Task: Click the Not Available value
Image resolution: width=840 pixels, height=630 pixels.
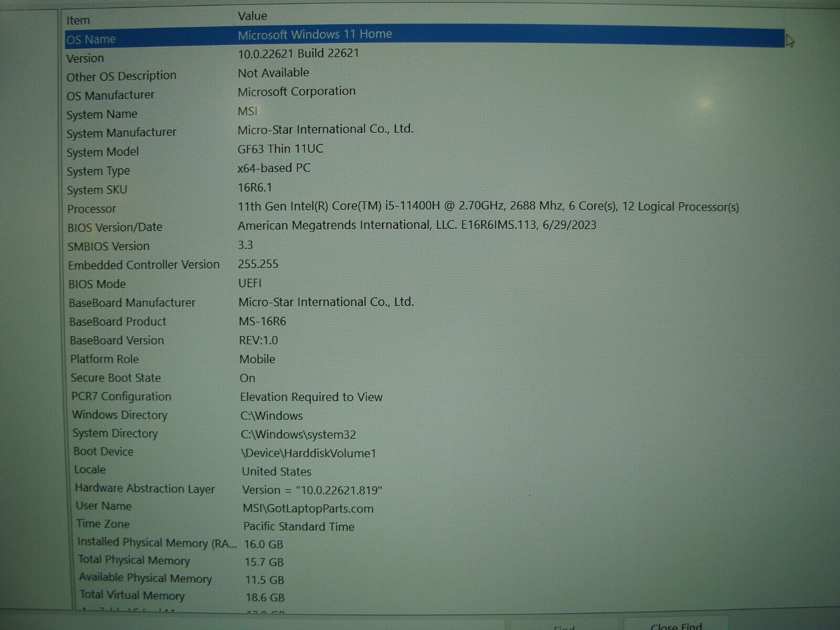Action: 274,72
